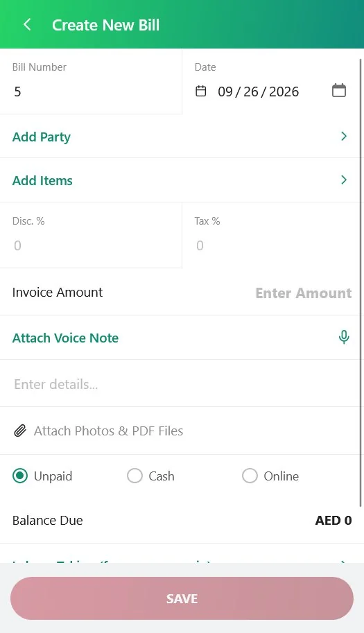Tap the microphone icon for voice note
Image resolution: width=364 pixels, height=633 pixels.
coord(344,337)
